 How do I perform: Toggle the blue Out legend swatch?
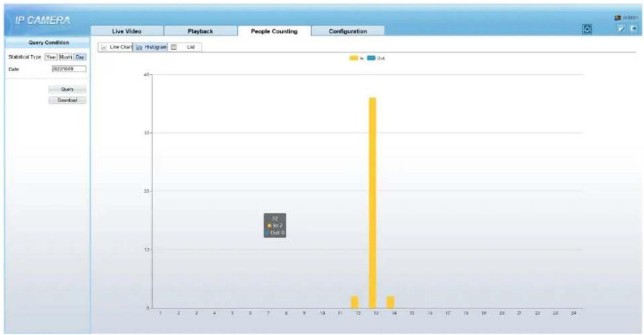[370, 59]
